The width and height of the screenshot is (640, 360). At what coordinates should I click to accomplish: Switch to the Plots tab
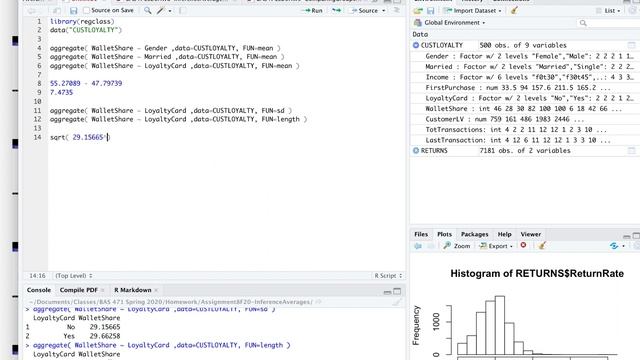(444, 234)
